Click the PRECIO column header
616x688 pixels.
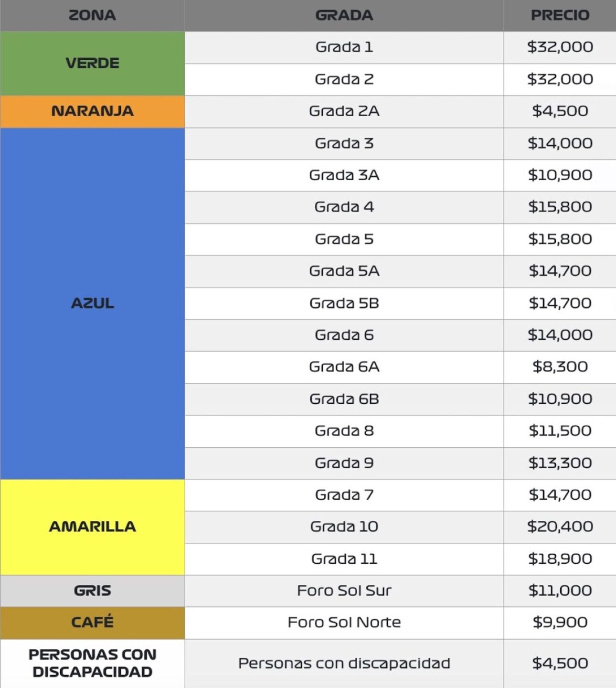tap(560, 15)
